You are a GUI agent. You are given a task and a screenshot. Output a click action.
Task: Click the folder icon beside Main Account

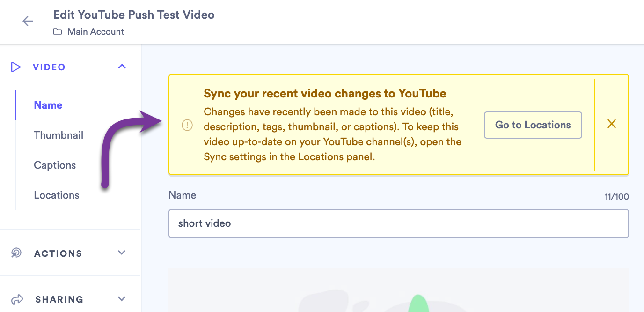[x=57, y=32]
